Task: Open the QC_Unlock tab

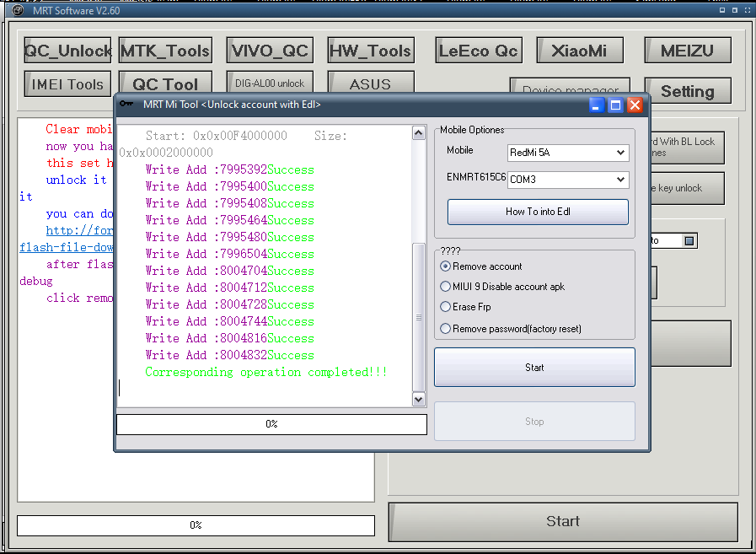Action: (x=67, y=51)
